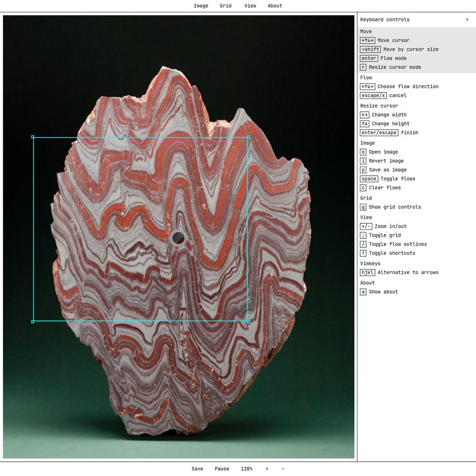Screen dimensions: 476x476
Task: Open the About menu
Action: 275,6
